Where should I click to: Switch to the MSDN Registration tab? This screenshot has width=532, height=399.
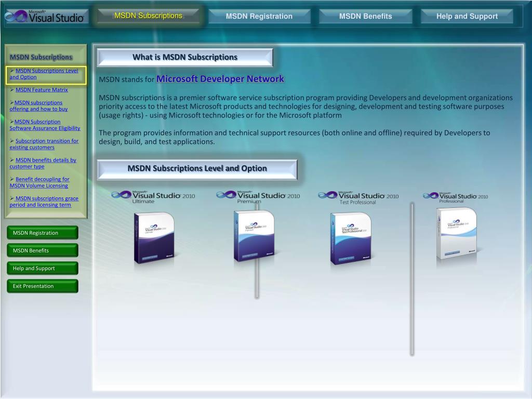click(x=259, y=16)
